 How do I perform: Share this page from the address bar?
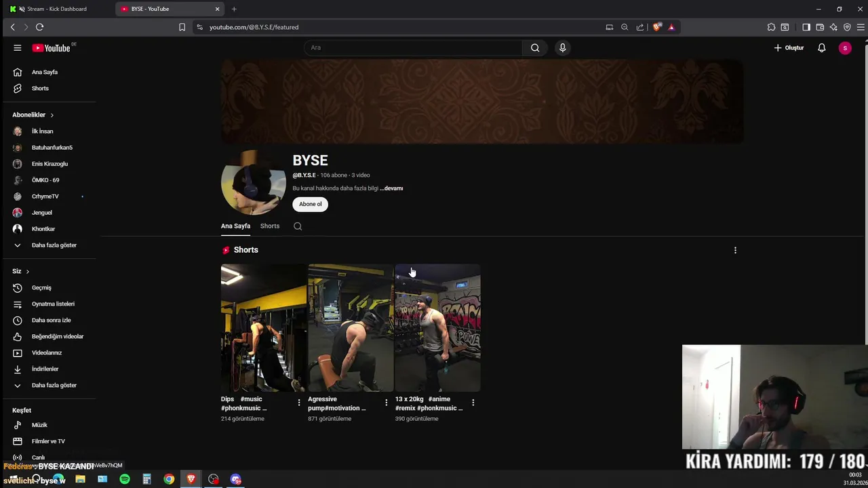click(640, 27)
